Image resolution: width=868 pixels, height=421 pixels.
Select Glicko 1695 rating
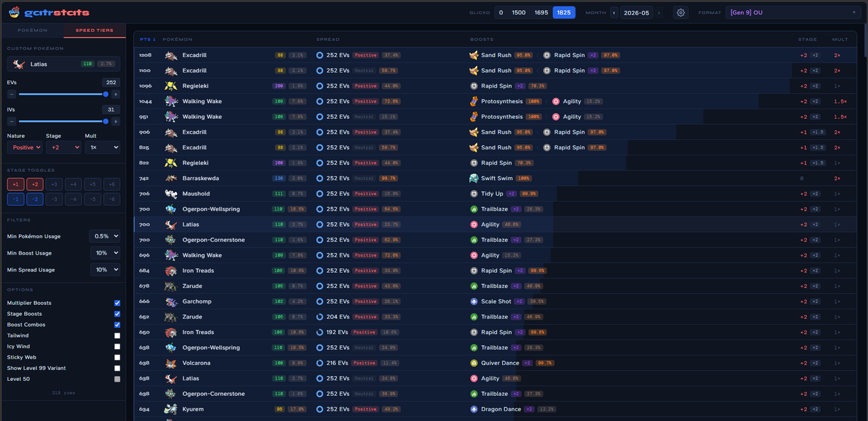(542, 12)
